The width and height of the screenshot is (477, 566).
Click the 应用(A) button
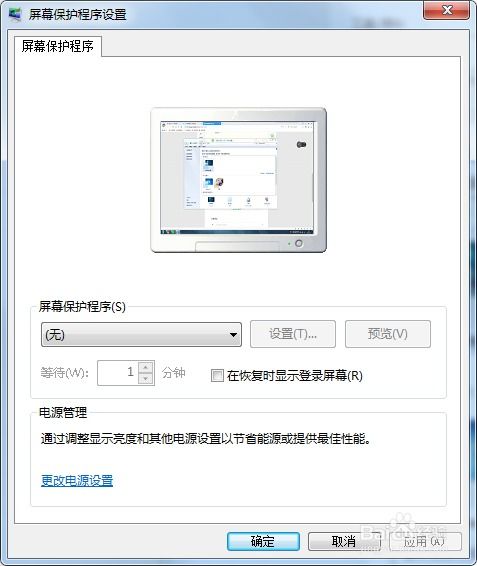click(x=425, y=541)
